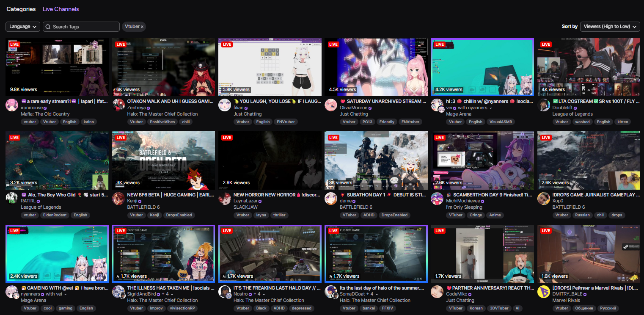
Task: Select the "kitten" tag
Action: [622, 122]
